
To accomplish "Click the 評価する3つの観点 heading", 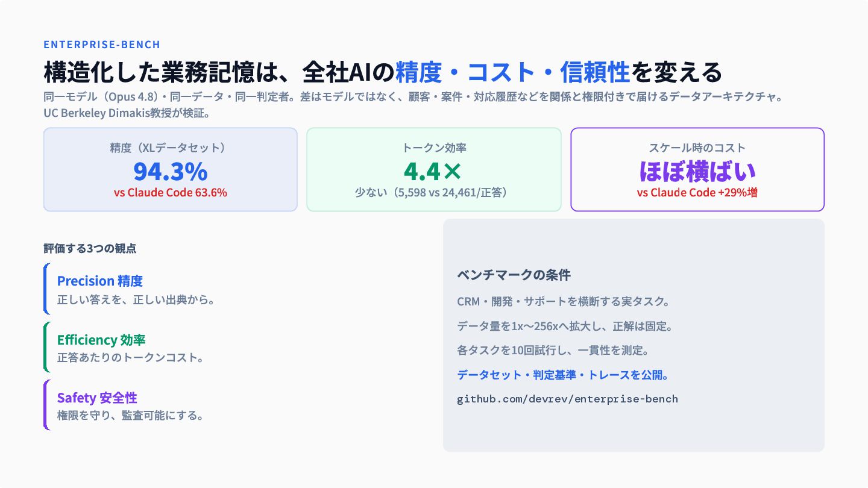I will click(93, 248).
